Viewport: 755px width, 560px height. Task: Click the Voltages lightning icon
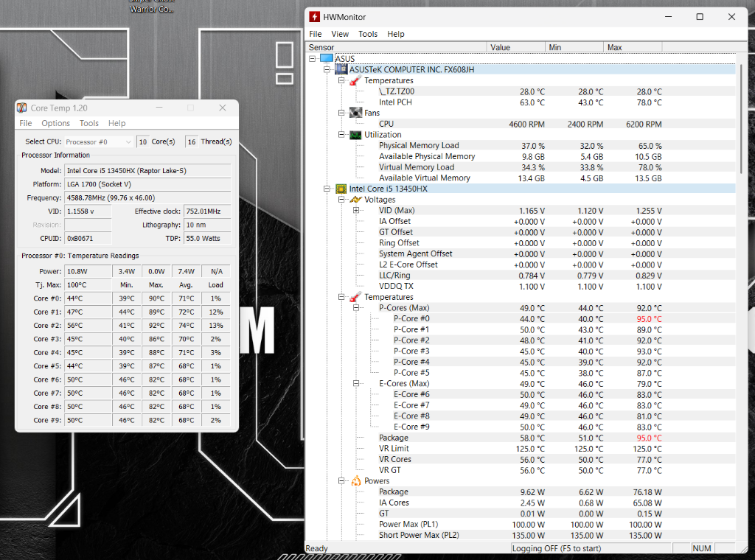355,200
